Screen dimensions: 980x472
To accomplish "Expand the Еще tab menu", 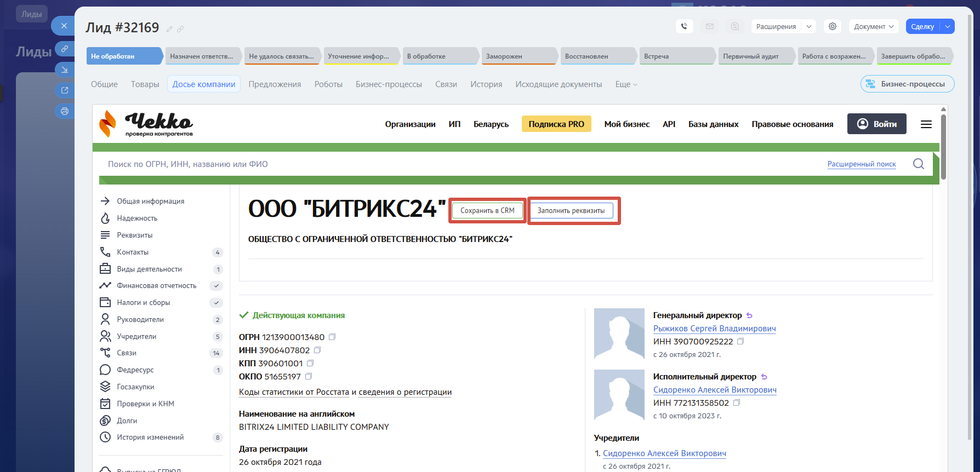I will [626, 84].
